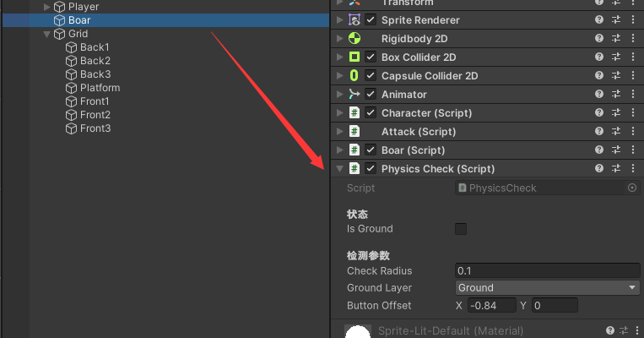Viewport: 644px width, 338px height.
Task: Open the Ground Layer dropdown
Action: point(547,288)
